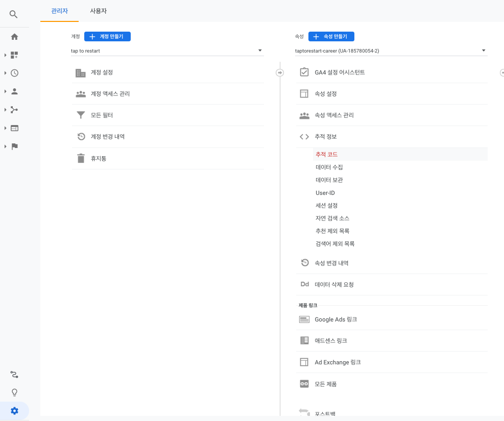Click the people icon beside 계정 액세스 관리
The width and height of the screenshot is (504, 421).
tap(81, 94)
